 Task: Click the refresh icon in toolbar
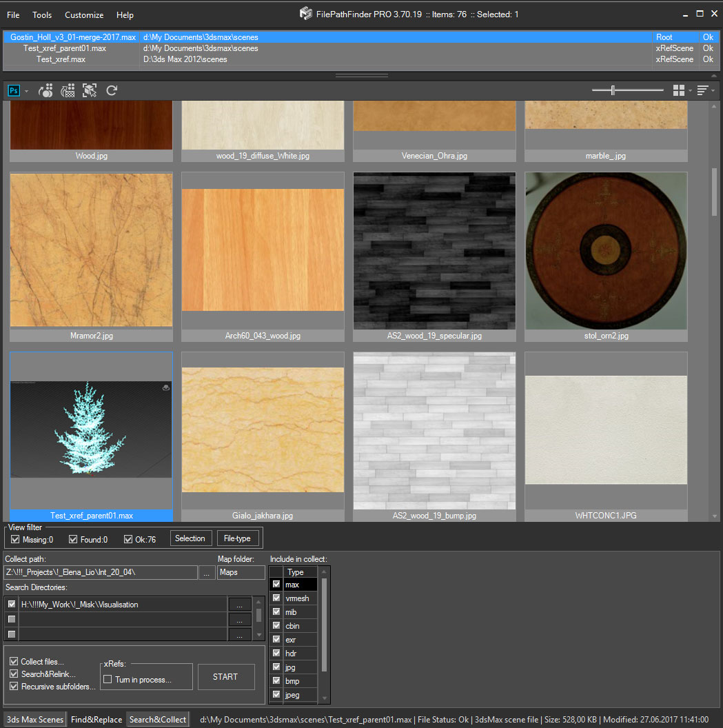click(112, 90)
